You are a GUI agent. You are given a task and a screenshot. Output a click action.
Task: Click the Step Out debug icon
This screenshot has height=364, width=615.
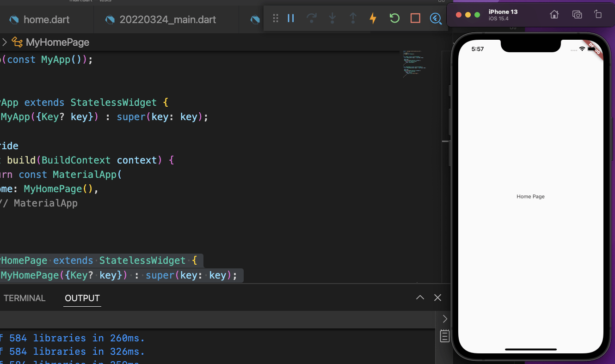click(353, 18)
